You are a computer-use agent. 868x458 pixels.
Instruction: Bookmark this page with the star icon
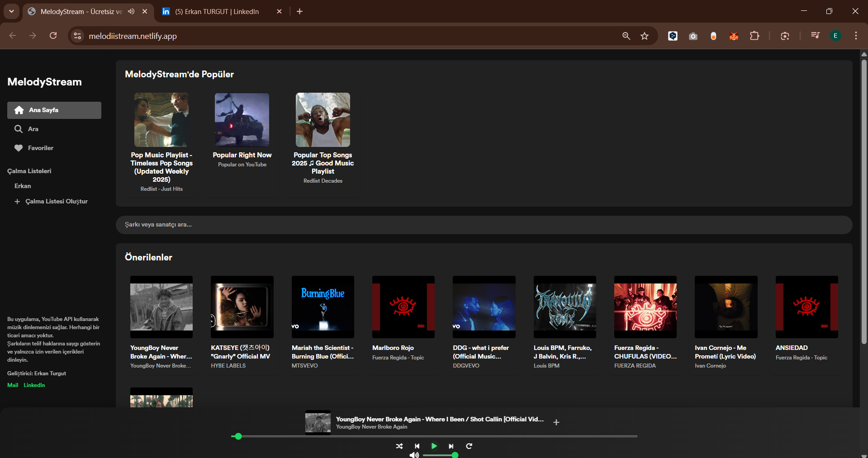[645, 36]
